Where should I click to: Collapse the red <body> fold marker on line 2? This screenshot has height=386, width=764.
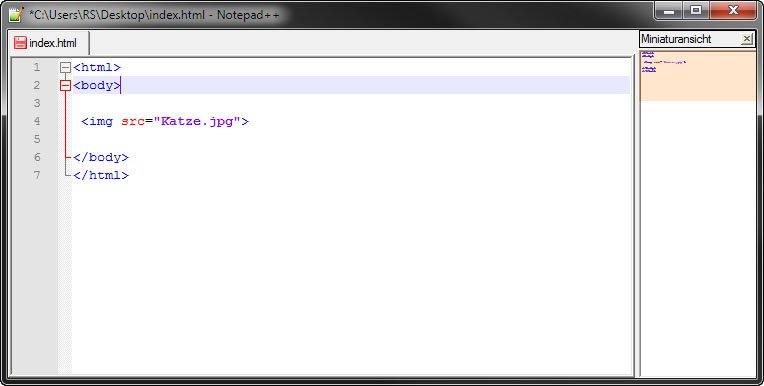pyautogui.click(x=65, y=86)
